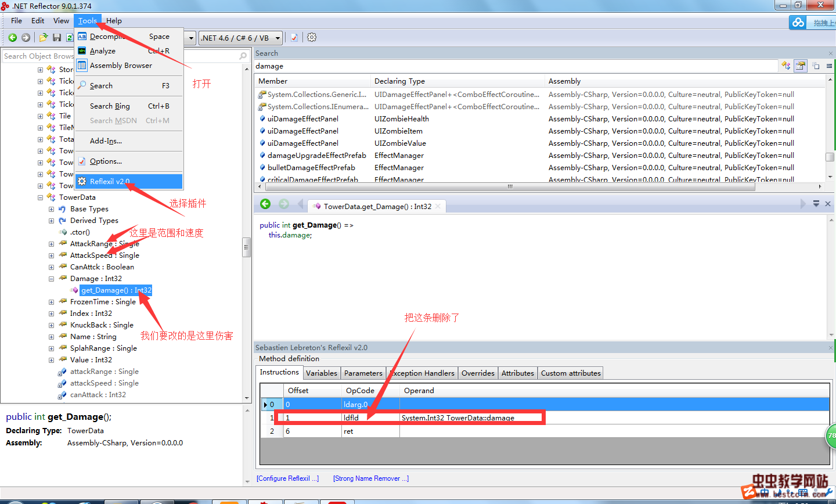The width and height of the screenshot is (836, 504).
Task: Close the Reflexil v2.0 panel
Action: pyautogui.click(x=831, y=347)
